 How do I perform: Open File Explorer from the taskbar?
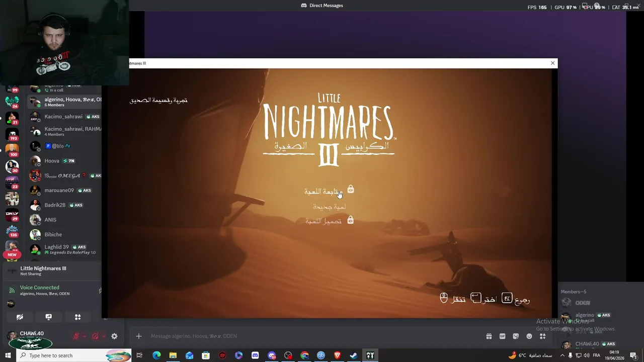point(173,355)
